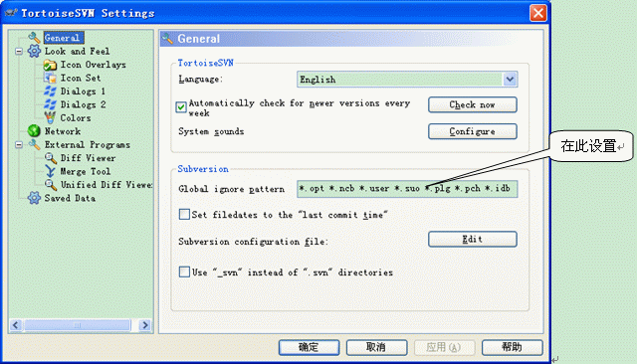
Task: Open Dialogs 1 settings page
Action: coord(83,91)
